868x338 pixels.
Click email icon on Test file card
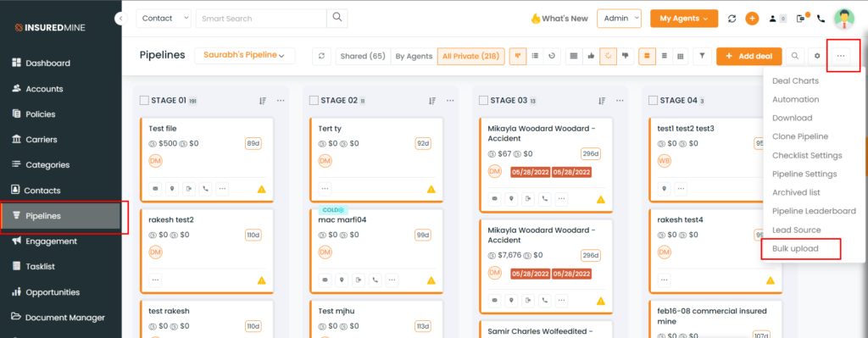pyautogui.click(x=155, y=189)
